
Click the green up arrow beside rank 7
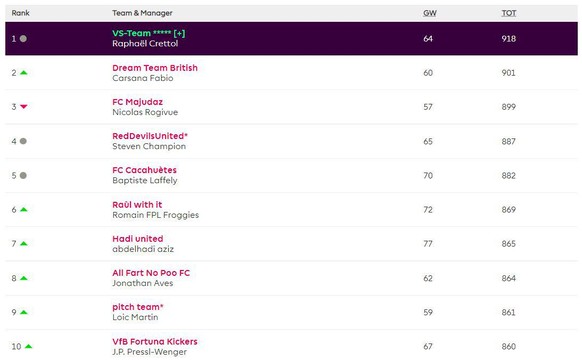pos(24,244)
